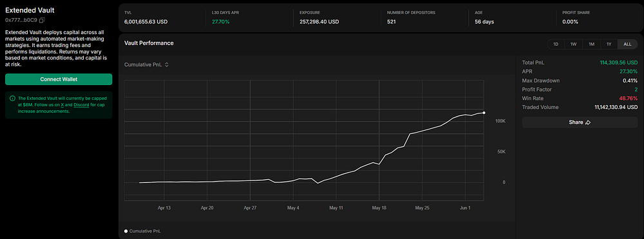
Task: Click the Share button
Action: (580, 122)
